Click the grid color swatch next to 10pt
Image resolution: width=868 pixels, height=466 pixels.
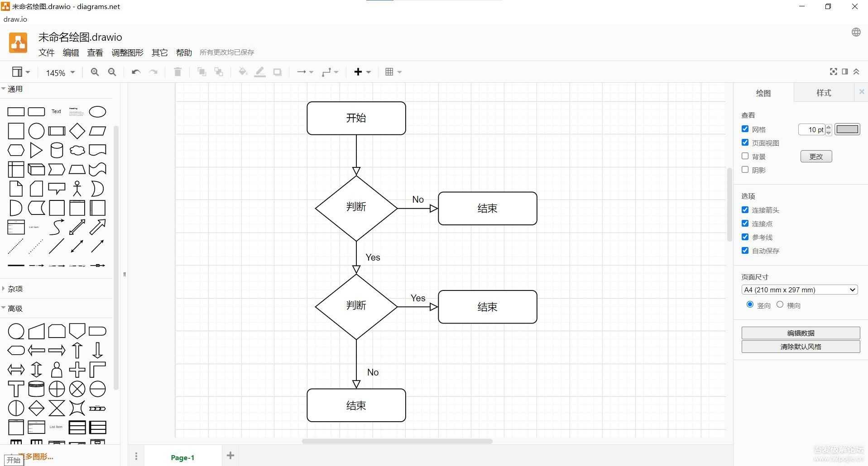(x=847, y=129)
